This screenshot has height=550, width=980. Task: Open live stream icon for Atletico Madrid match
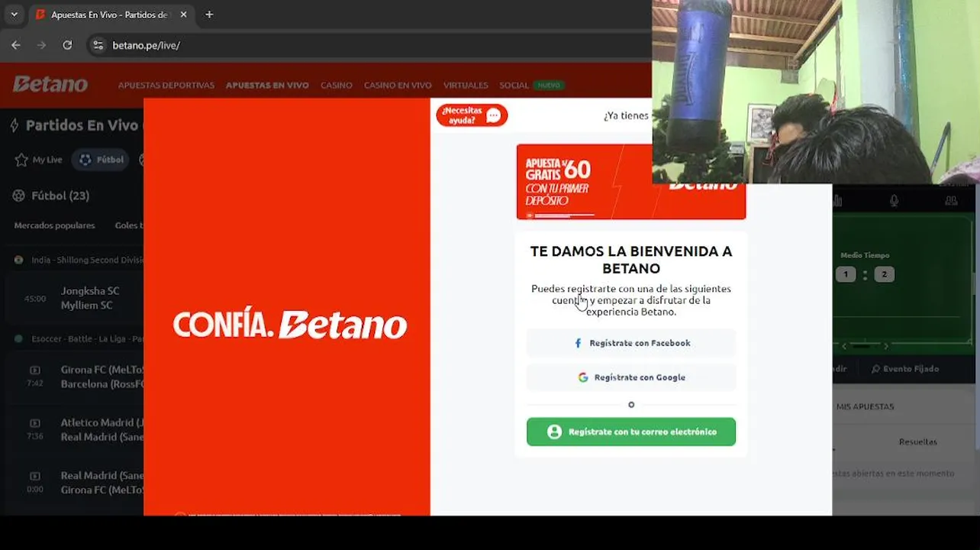tap(35, 423)
